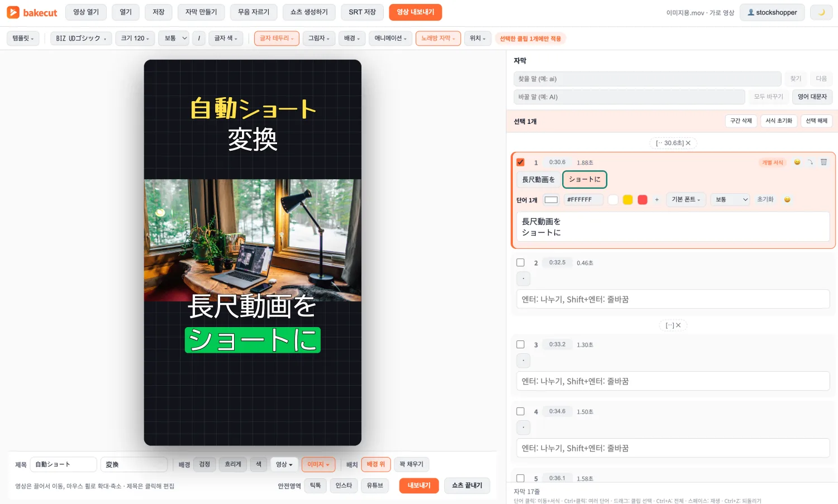This screenshot has height=504, width=838.
Task: Click 자막 만들기 in top menu
Action: click(201, 12)
